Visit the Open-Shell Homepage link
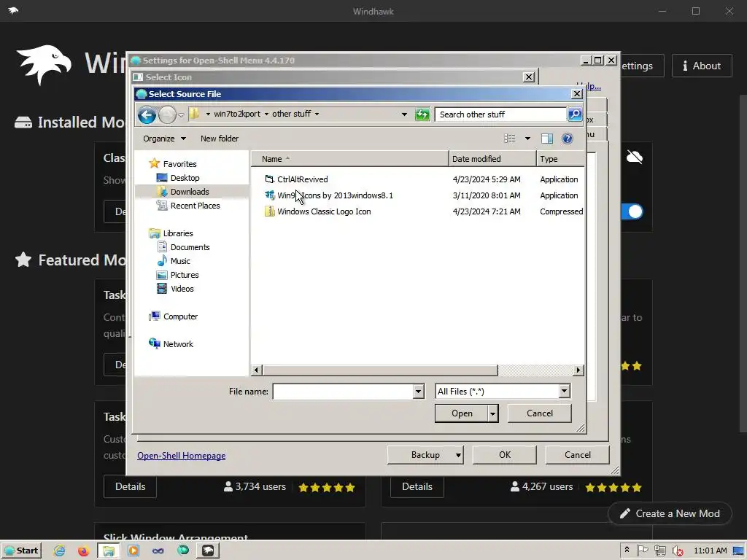The height and width of the screenshot is (560, 747). pyautogui.click(x=182, y=456)
